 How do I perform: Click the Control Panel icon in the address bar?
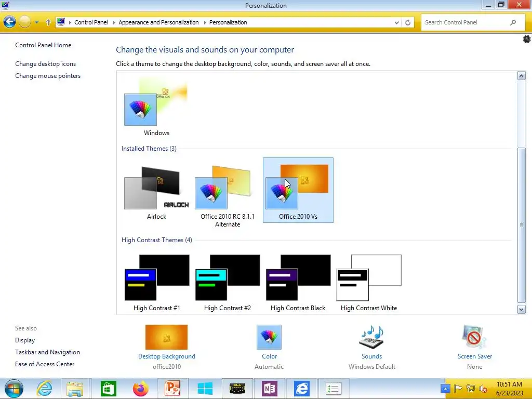[x=61, y=22]
